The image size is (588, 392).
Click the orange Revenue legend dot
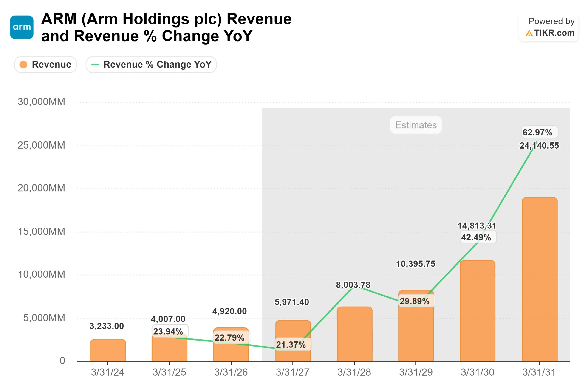[23, 65]
